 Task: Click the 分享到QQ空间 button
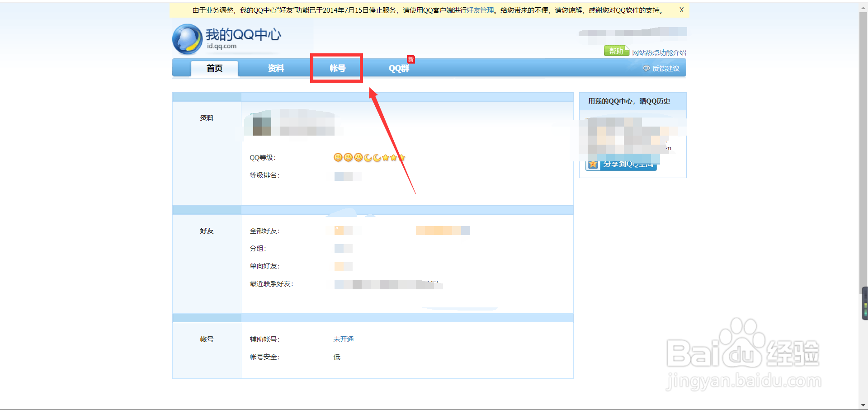point(621,164)
